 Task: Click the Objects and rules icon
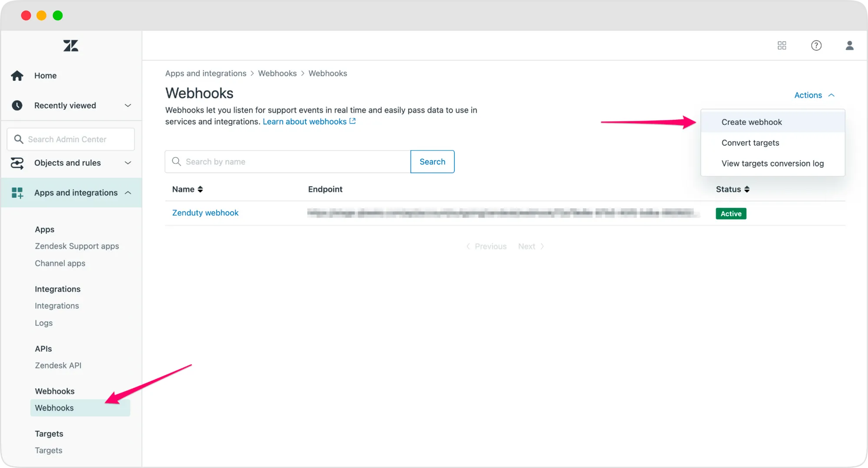[x=17, y=163]
